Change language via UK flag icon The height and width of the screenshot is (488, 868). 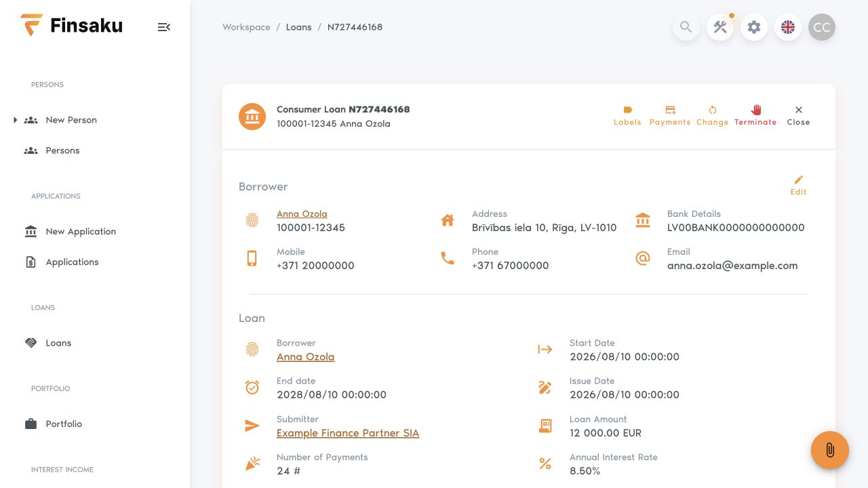pos(788,27)
